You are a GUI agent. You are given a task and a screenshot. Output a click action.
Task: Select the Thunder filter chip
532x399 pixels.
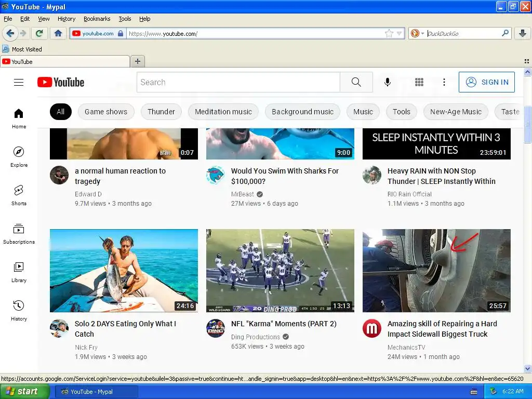161,112
